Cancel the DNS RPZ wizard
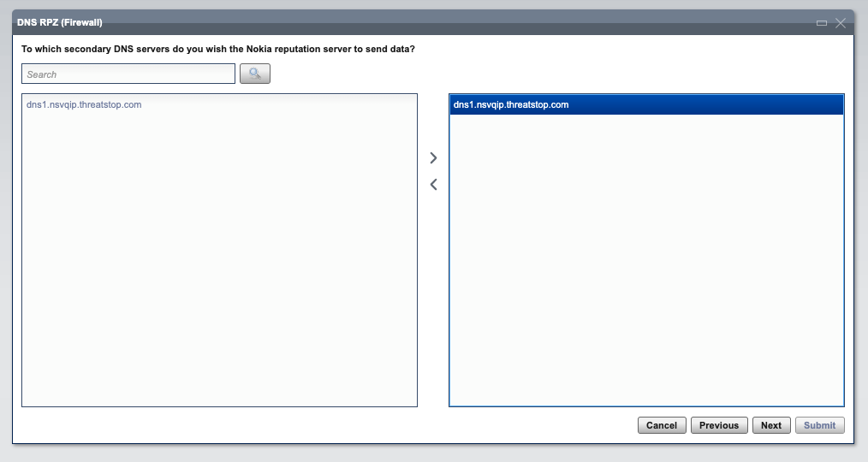This screenshot has width=868, height=462. (662, 425)
